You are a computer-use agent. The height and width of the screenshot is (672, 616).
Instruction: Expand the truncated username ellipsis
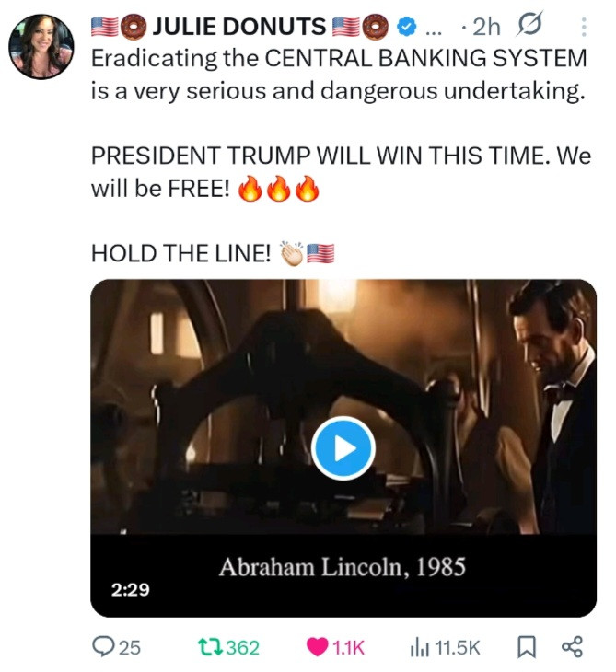click(x=434, y=31)
